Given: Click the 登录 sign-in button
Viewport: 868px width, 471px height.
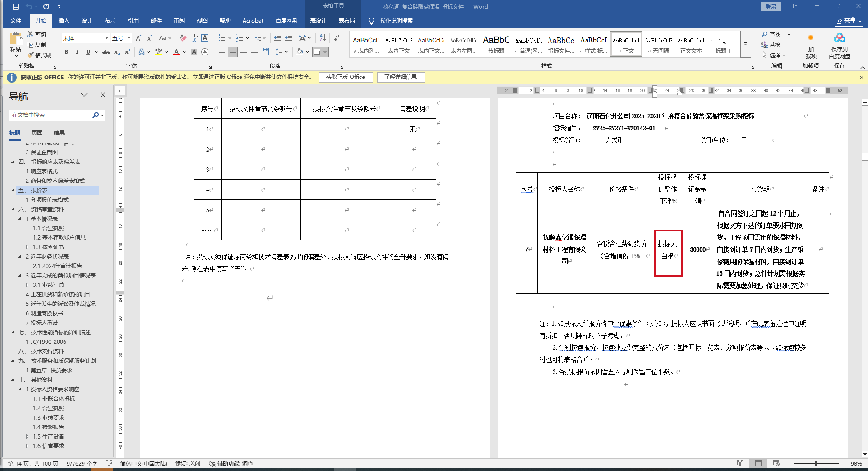Looking at the screenshot, I should (771, 6).
